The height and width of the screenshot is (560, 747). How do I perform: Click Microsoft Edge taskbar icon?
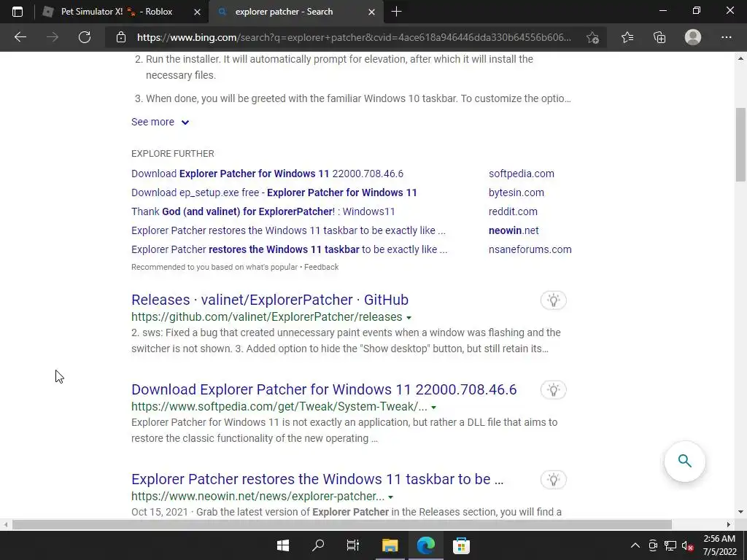tap(425, 545)
